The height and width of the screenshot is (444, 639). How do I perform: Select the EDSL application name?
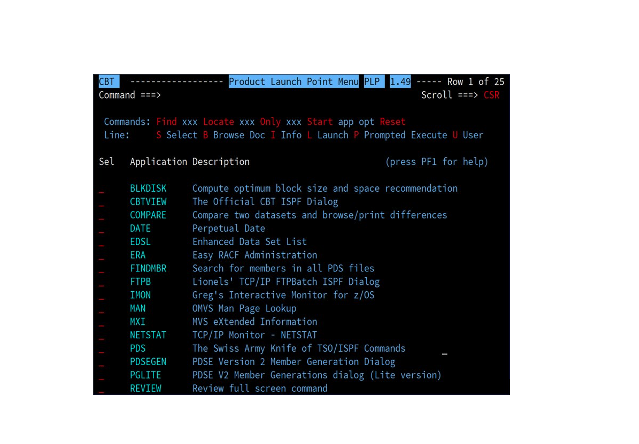tap(140, 242)
